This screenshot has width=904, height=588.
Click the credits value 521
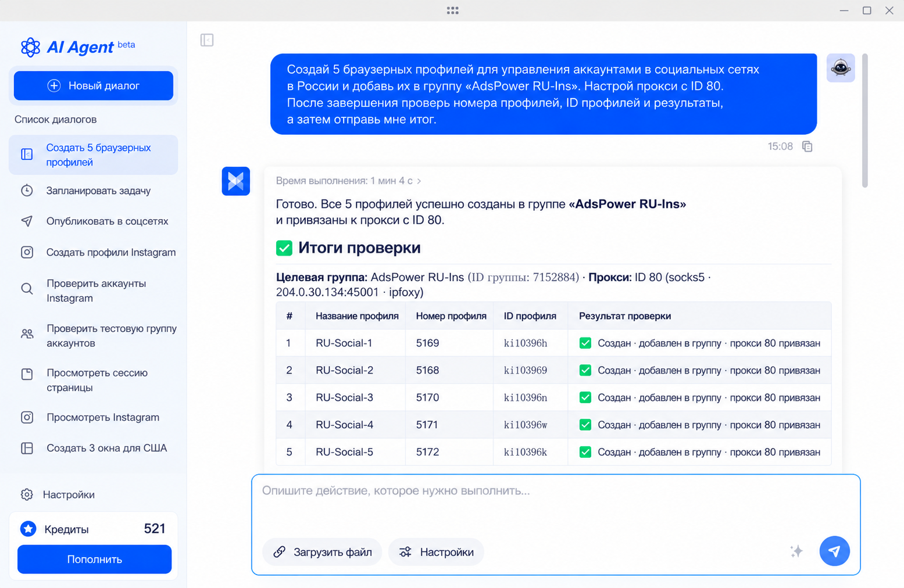(x=155, y=529)
